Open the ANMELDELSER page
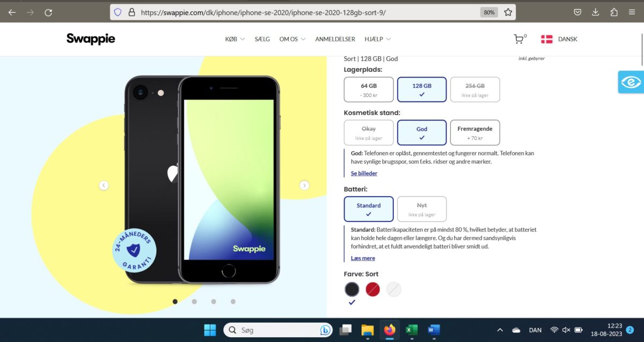The width and height of the screenshot is (644, 342). [335, 39]
